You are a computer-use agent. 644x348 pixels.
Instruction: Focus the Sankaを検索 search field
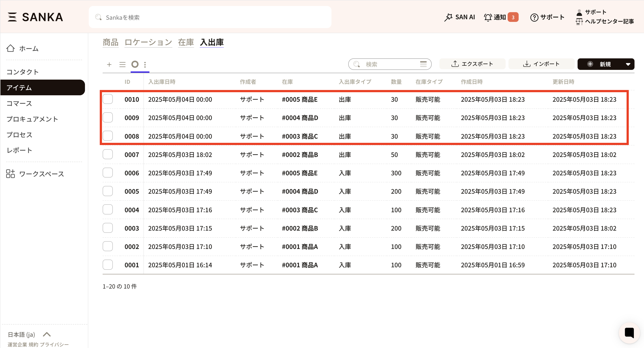point(210,17)
